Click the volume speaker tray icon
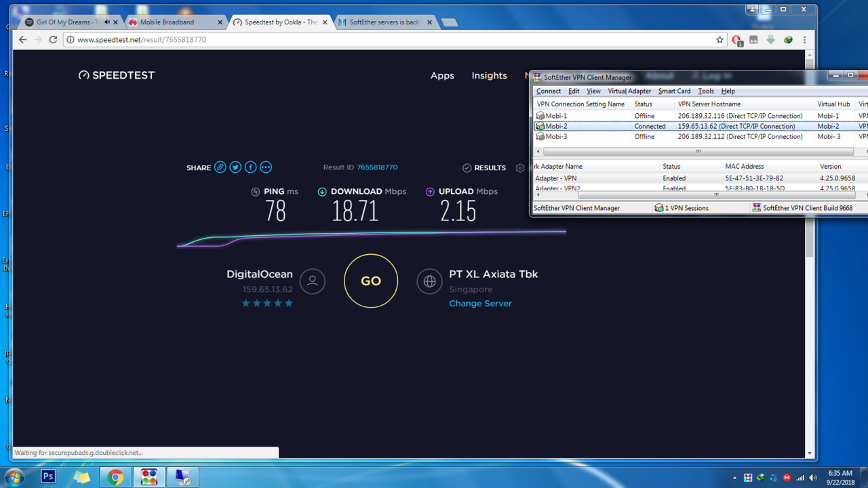The image size is (868, 488). (813, 478)
